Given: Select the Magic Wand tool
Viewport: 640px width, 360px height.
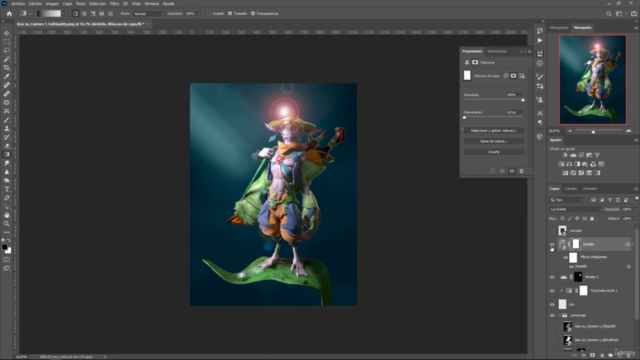Looking at the screenshot, I should point(7,59).
